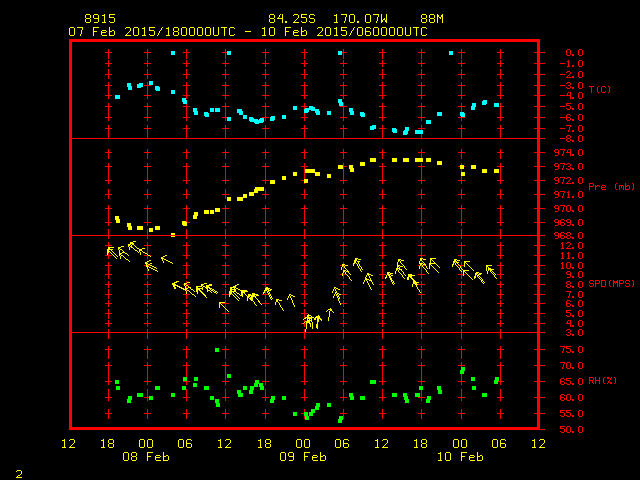Click the "65.0" humidity tick value
The image size is (640, 480).
[571, 382]
